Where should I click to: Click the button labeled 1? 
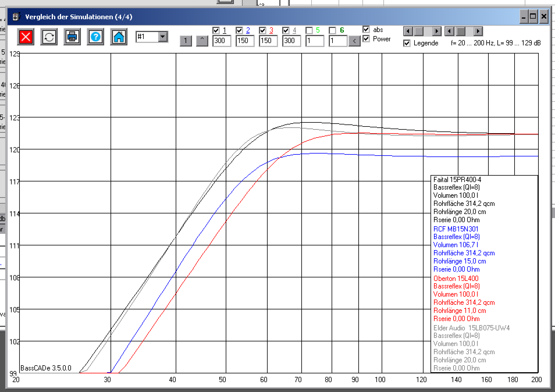tap(186, 41)
